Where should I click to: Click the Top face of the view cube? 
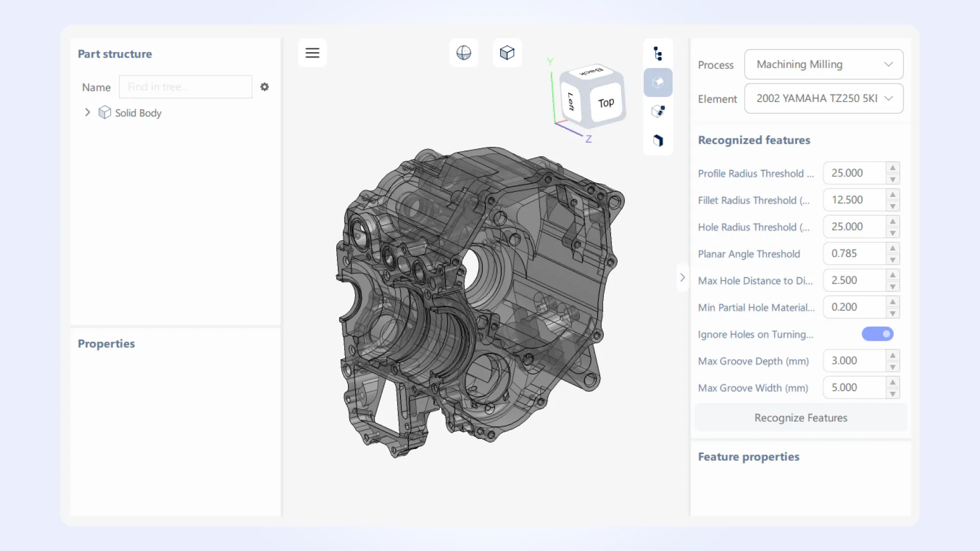coord(605,102)
